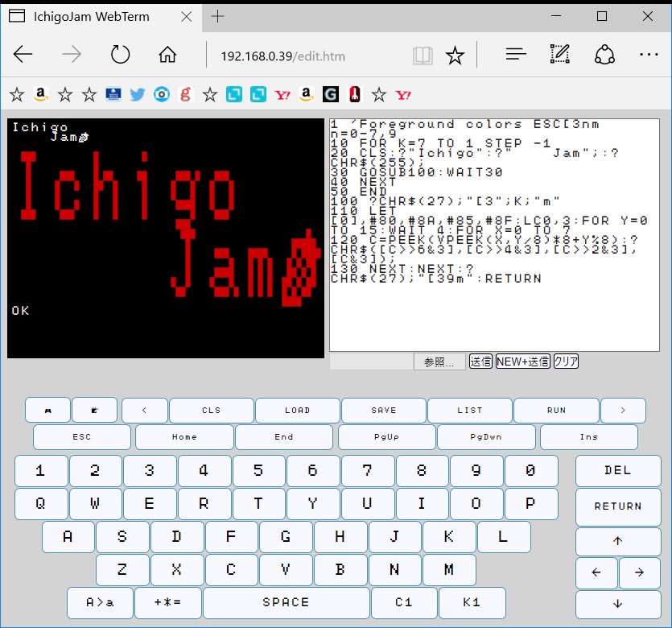This screenshot has height=628, width=672.
Task: Open the dark blue card bookmark icon
Action: [x=113, y=94]
